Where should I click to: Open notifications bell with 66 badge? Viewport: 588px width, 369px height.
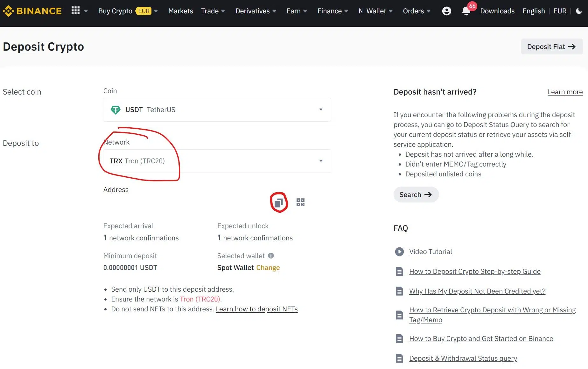pos(466,11)
